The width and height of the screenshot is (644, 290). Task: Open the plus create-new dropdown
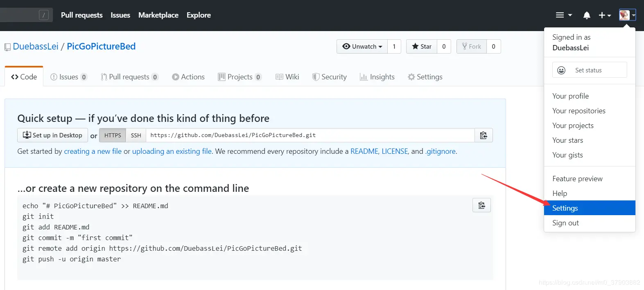tap(604, 16)
